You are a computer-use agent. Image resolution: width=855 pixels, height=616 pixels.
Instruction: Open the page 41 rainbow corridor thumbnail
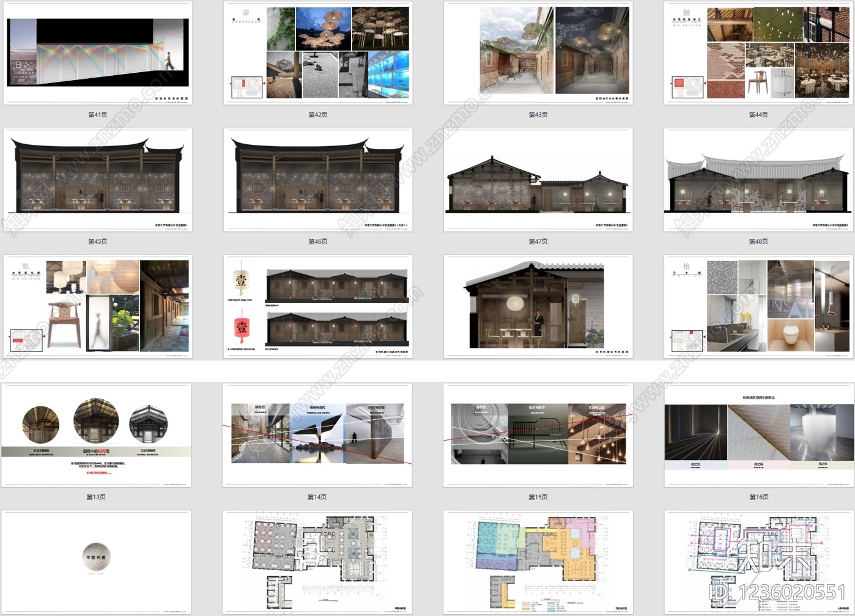98,53
